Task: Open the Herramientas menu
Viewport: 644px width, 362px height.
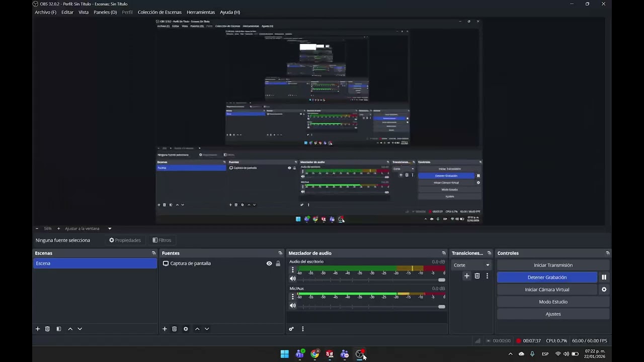Action: point(201,12)
